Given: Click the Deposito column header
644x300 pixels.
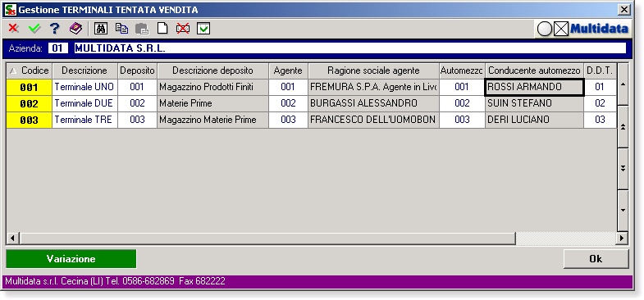Looking at the screenshot, I should (137, 70).
